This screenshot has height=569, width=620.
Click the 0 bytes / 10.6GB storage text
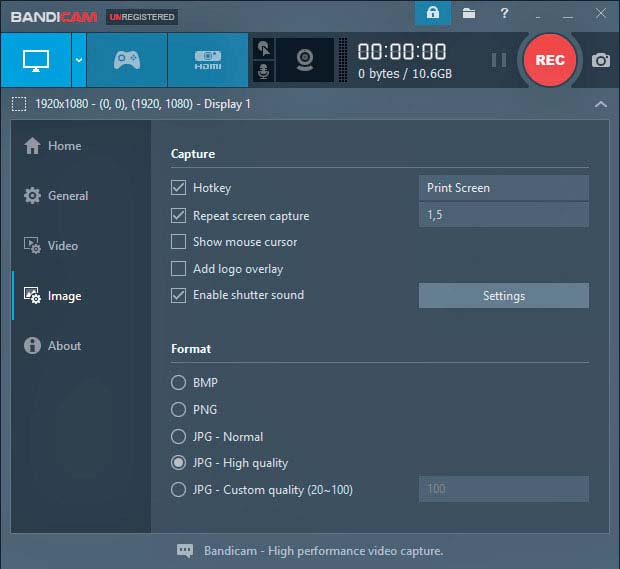[x=405, y=74]
